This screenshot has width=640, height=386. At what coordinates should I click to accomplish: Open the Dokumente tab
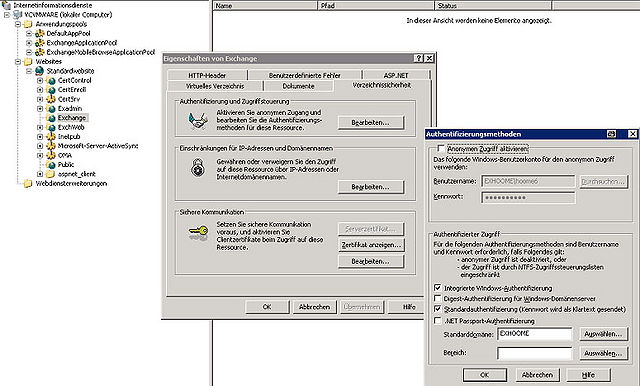[x=298, y=86]
